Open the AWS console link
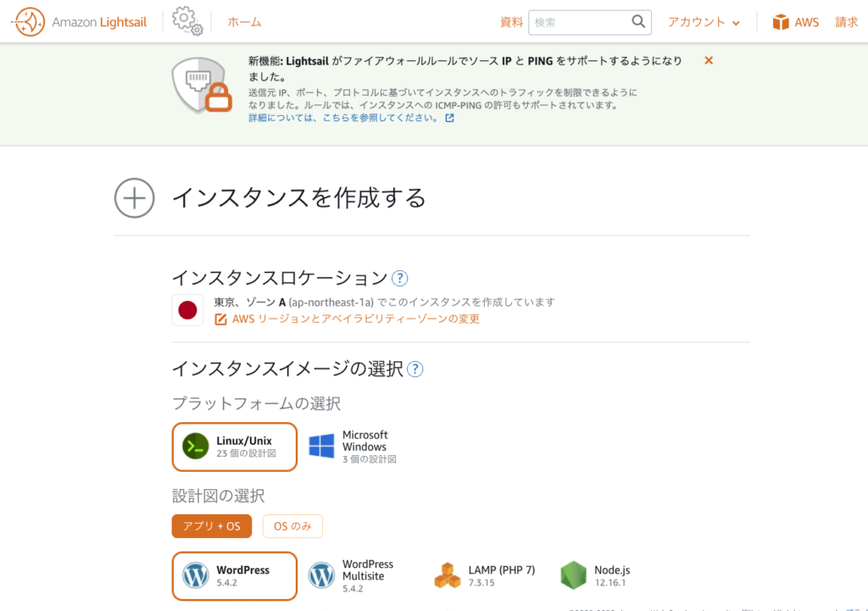This screenshot has height=611, width=868. [806, 22]
